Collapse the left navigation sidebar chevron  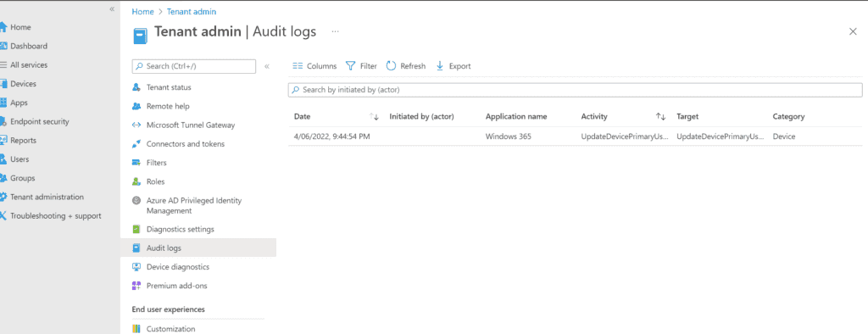(x=112, y=9)
